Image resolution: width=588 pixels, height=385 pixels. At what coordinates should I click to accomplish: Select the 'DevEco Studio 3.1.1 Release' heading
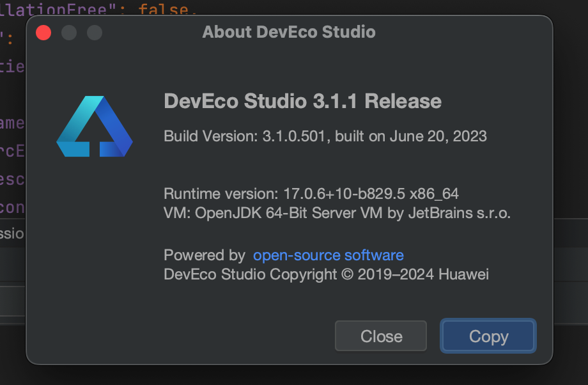(302, 101)
